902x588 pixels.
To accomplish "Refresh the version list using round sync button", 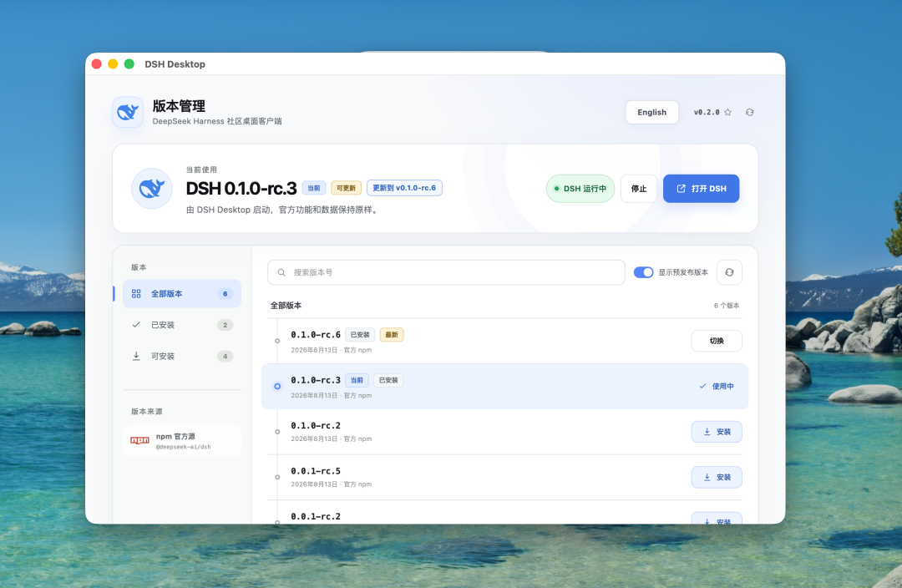I will click(x=729, y=272).
